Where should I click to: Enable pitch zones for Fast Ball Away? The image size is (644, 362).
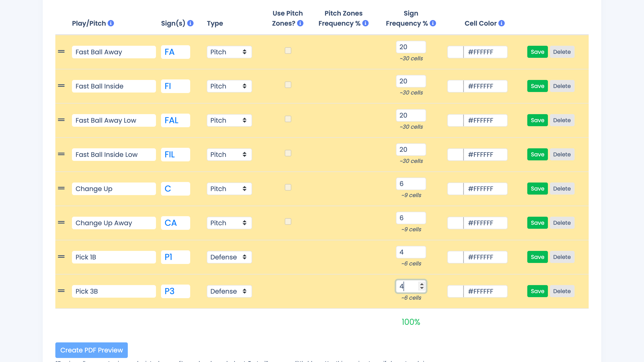point(288,51)
